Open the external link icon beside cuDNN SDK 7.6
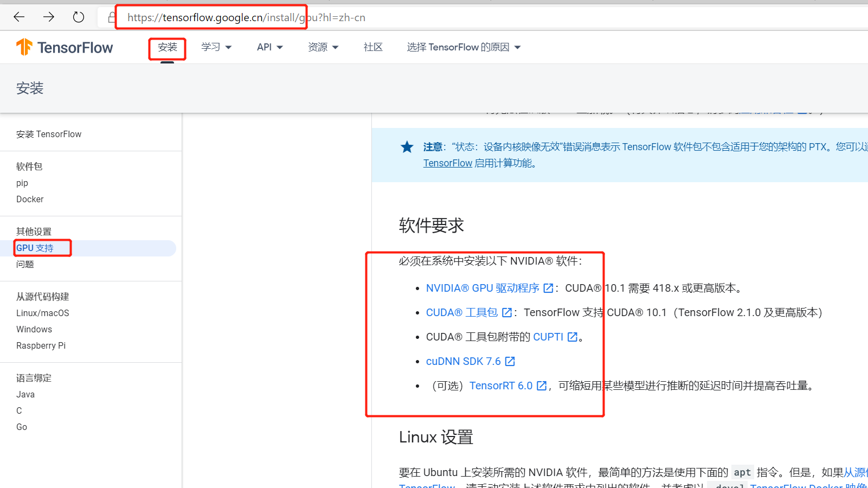Screen dimensions: 868x488 (509, 361)
